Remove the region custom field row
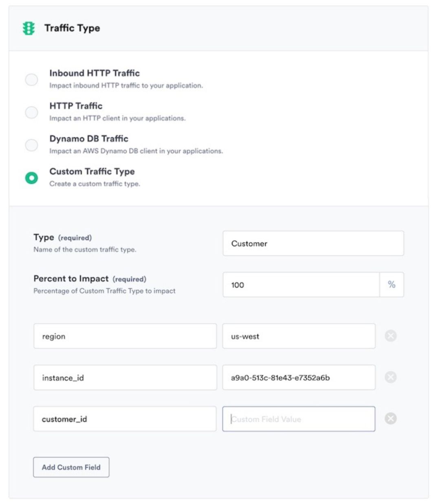Image resolution: width=440 pixels, height=504 pixels. tap(390, 336)
